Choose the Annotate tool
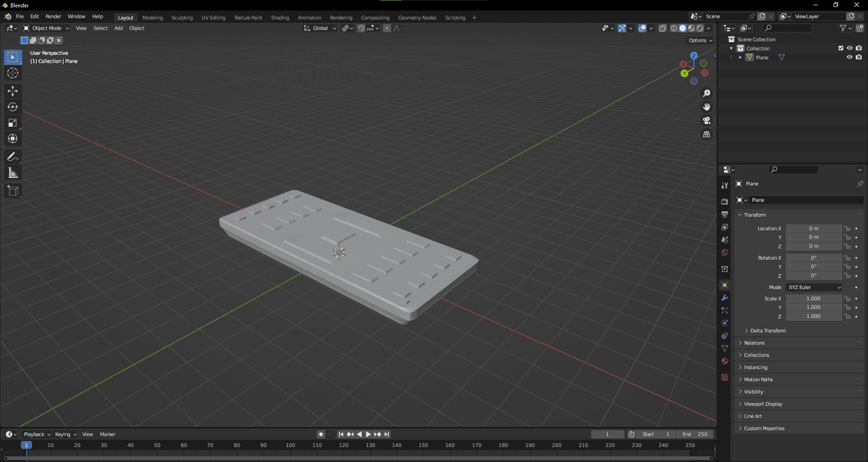 (x=12, y=157)
